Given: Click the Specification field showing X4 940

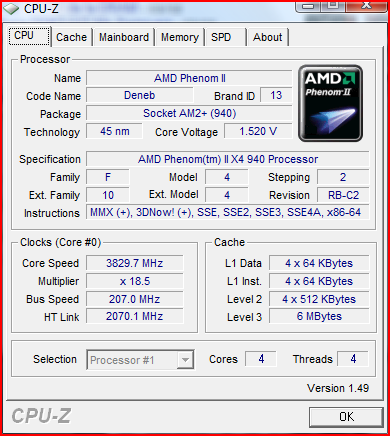Looking at the screenshot, I should [x=228, y=159].
